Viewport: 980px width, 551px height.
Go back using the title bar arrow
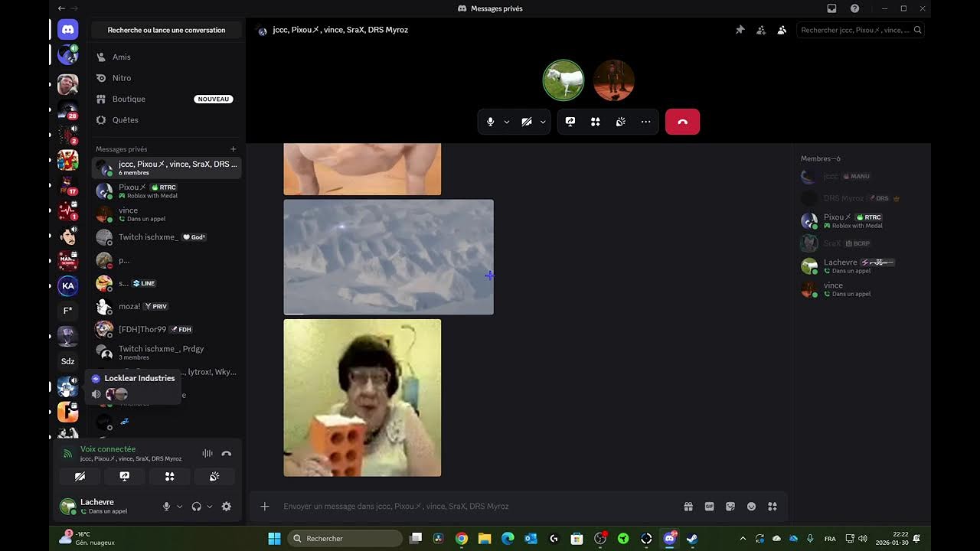(61, 8)
